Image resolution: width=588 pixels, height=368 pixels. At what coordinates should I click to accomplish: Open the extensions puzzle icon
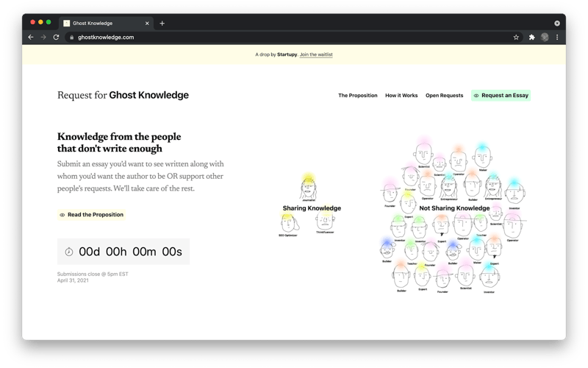(531, 38)
